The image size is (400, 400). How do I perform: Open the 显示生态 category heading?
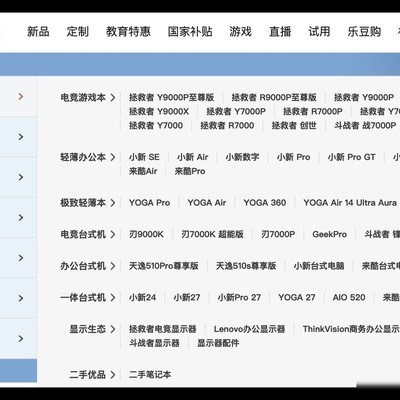pos(88,329)
